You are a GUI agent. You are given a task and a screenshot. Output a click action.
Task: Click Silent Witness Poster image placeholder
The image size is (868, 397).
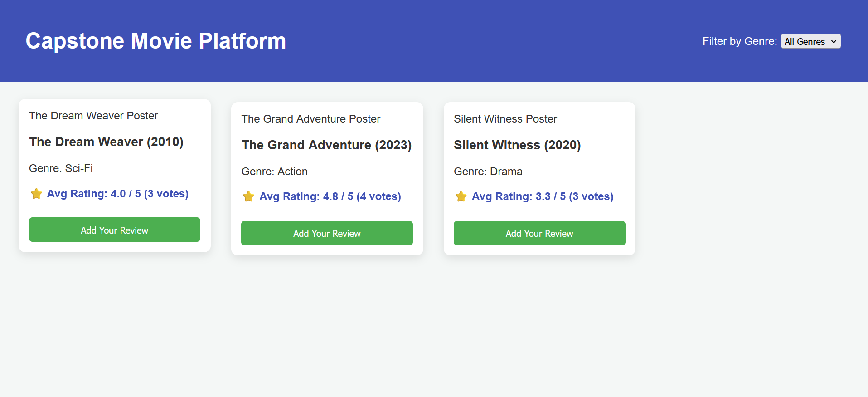(x=505, y=119)
